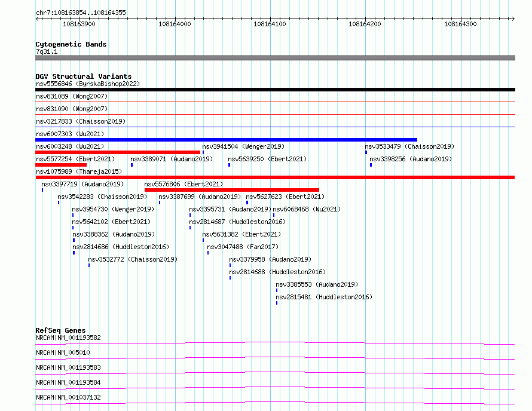Image resolution: width=532 pixels, height=411 pixels.
Task: Select nsv5631382 (Ebert2021) label
Action: coord(241,234)
